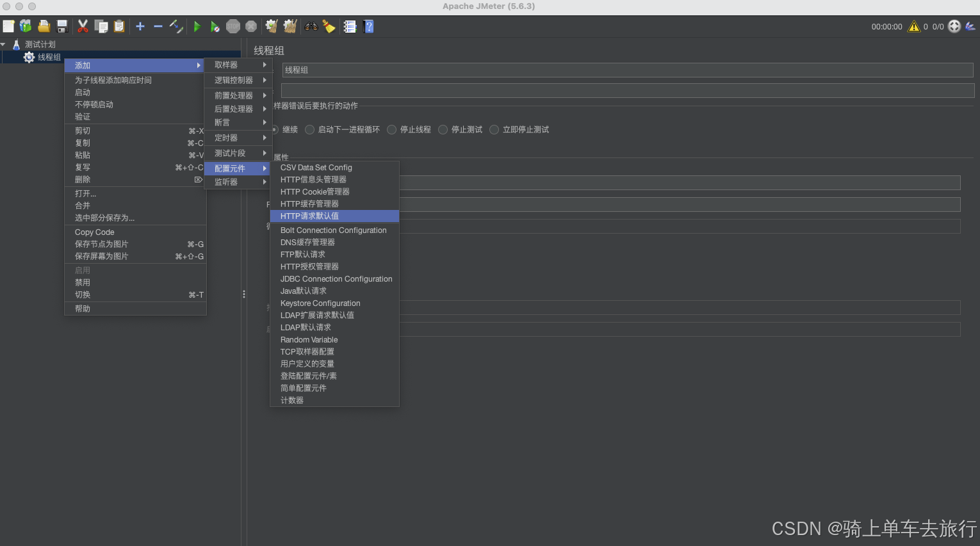
Task: Click the Toggle enable/disable icon
Action: click(x=176, y=26)
